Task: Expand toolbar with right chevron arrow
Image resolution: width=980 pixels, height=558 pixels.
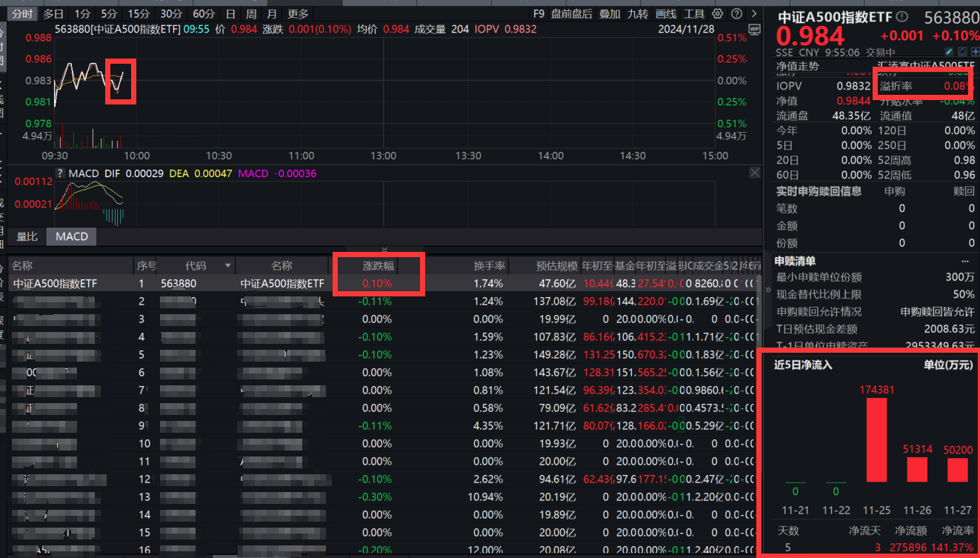Action: coord(754,14)
